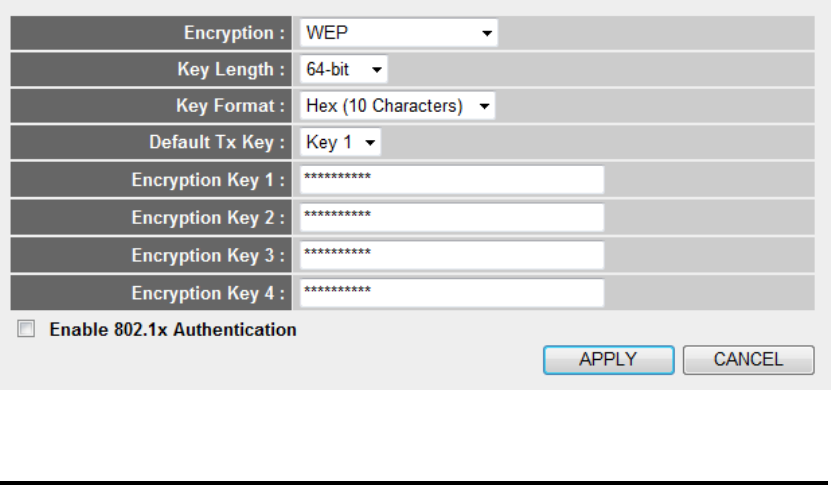
Task: Focus the Encryption Key 2 input field
Action: 452,217
